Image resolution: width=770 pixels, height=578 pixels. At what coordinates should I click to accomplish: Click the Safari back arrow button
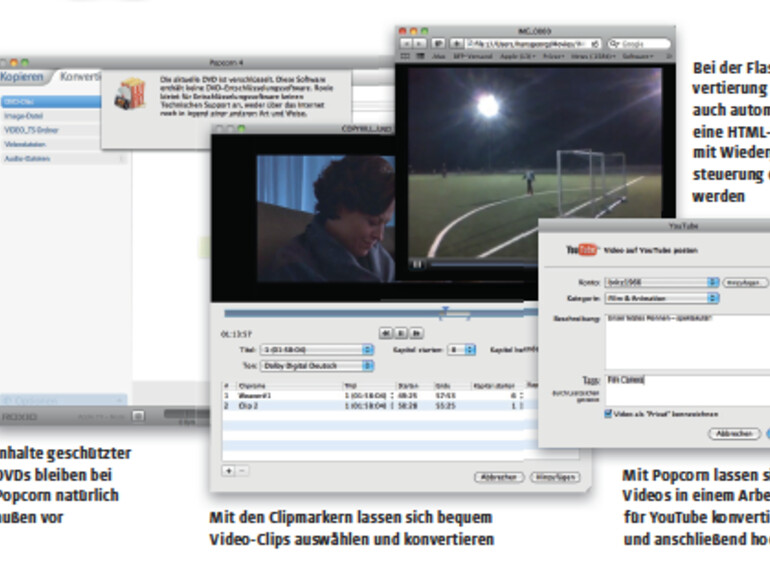406,44
